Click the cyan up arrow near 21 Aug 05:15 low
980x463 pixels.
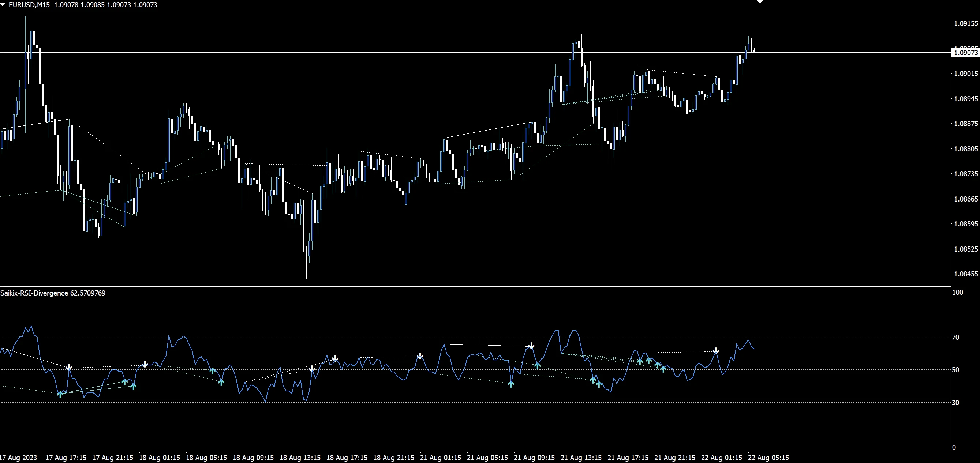511,384
